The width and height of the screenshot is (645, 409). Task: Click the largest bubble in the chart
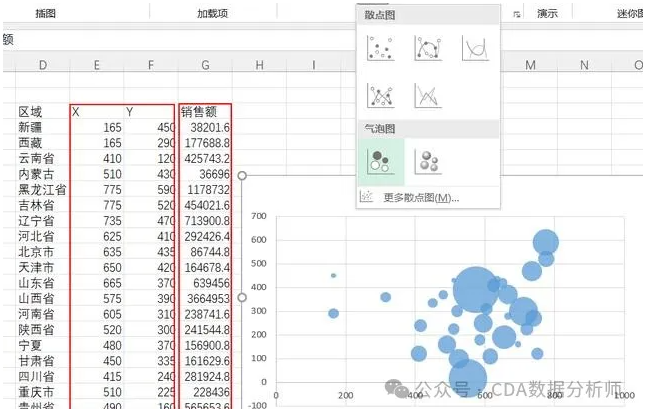click(475, 289)
